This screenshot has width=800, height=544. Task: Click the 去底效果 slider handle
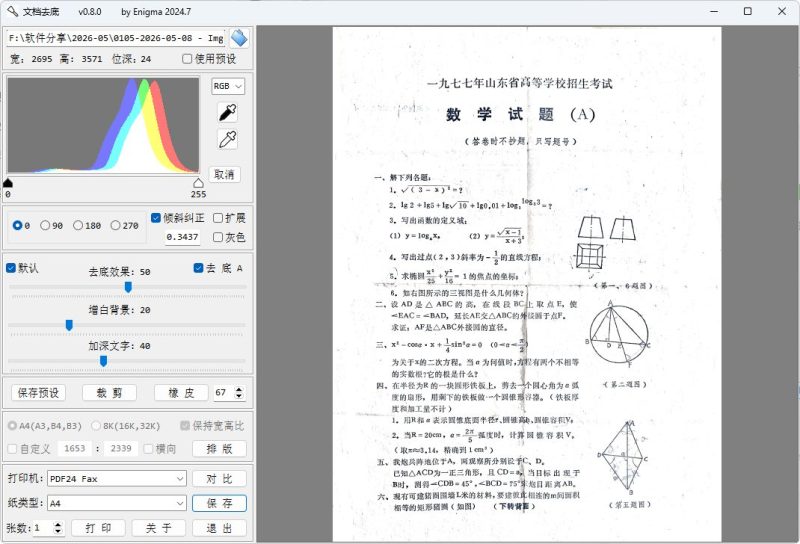tap(128, 287)
